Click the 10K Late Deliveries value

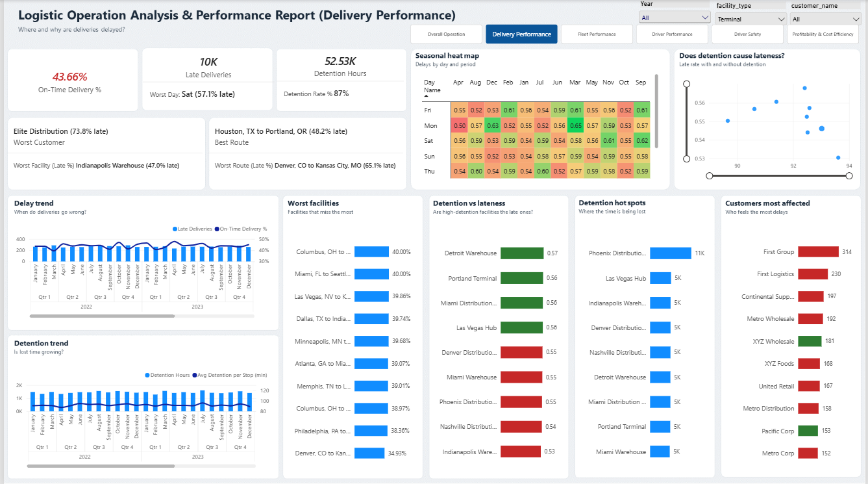[208, 62]
